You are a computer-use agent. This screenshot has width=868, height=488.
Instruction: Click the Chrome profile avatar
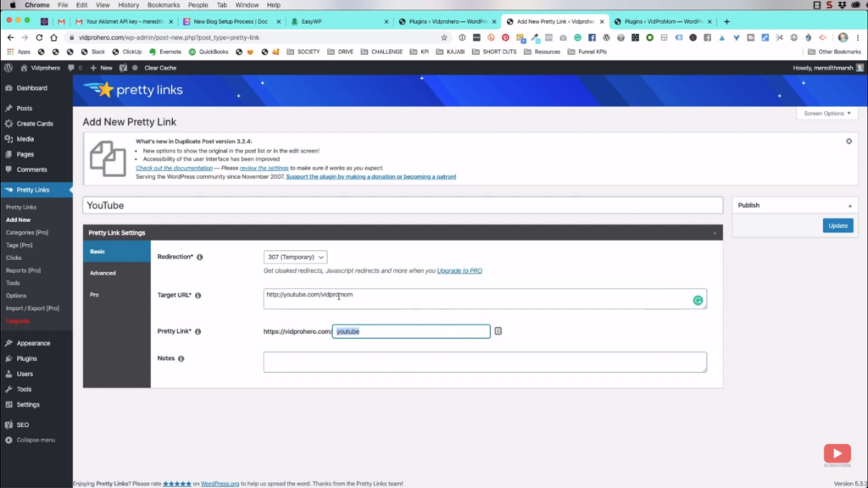click(x=843, y=37)
